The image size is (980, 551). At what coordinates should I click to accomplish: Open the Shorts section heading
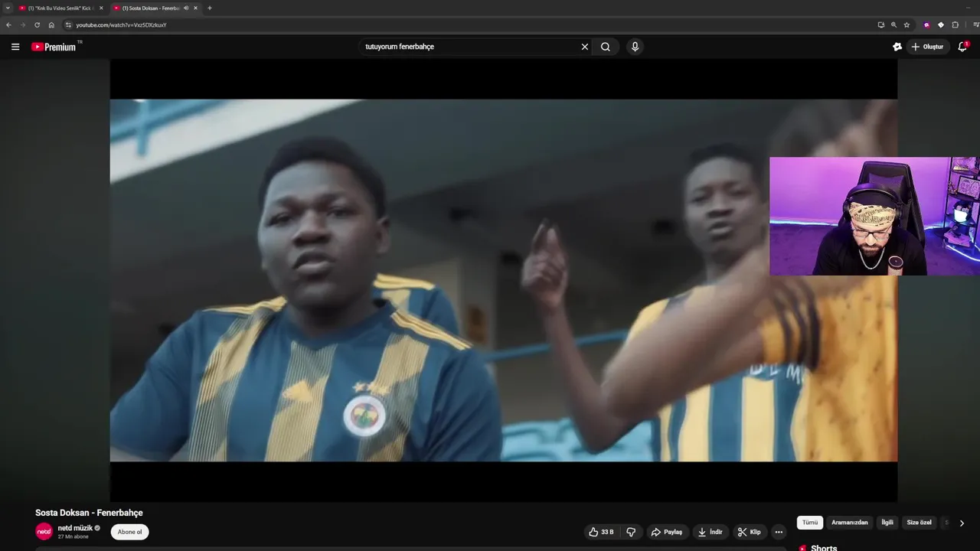pos(824,548)
